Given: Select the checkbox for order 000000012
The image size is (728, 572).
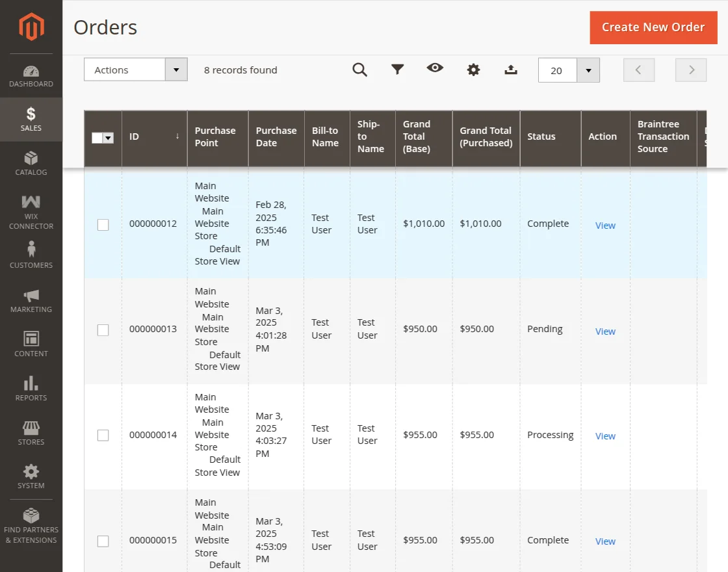Looking at the screenshot, I should (x=103, y=224).
